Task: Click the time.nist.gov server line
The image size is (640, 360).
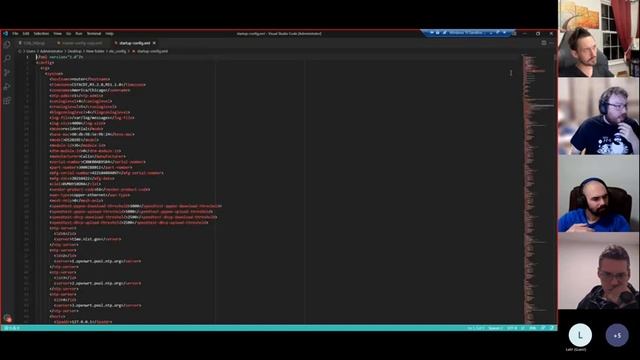Action: (87, 239)
